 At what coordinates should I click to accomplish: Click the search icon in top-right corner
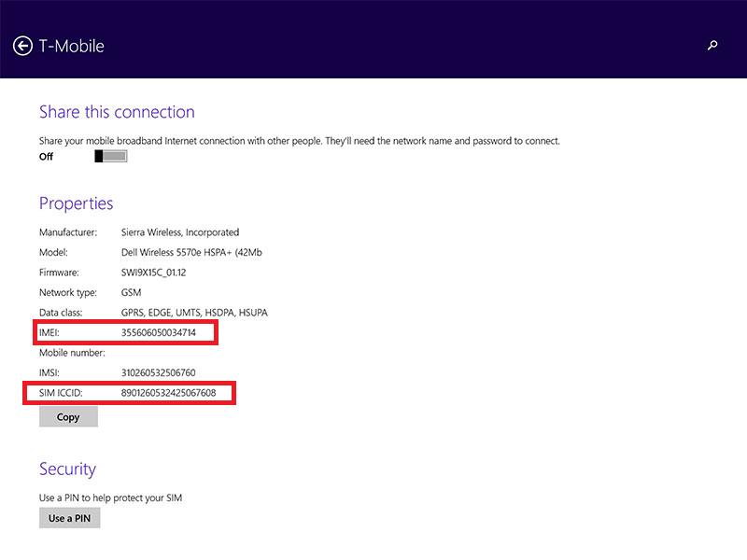[x=712, y=45]
